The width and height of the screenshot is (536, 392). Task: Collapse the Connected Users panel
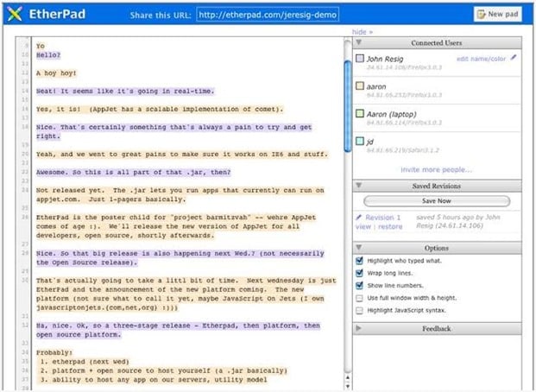click(x=358, y=42)
